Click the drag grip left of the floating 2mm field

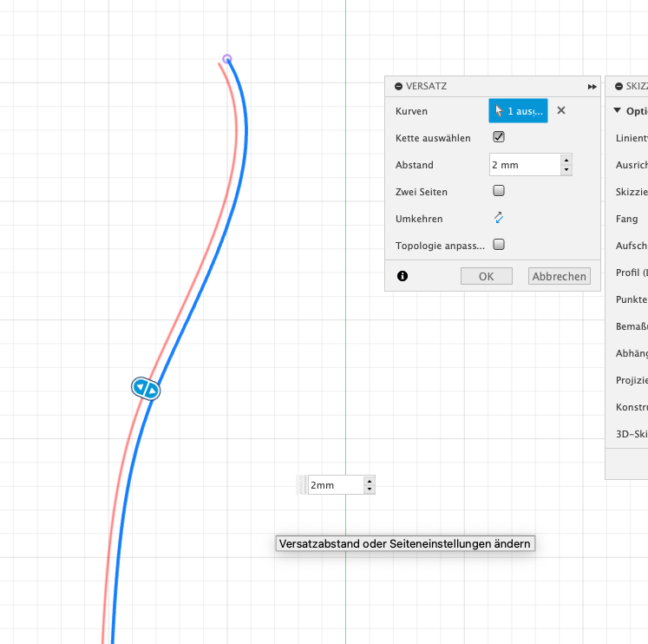(302, 485)
